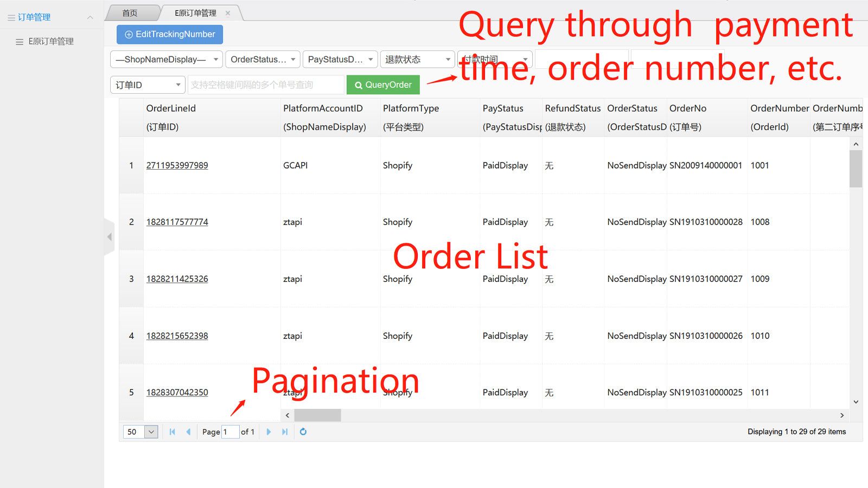Click the OrderNumber value 1010 cell
Screen dimensions: 868x488
pos(778,336)
